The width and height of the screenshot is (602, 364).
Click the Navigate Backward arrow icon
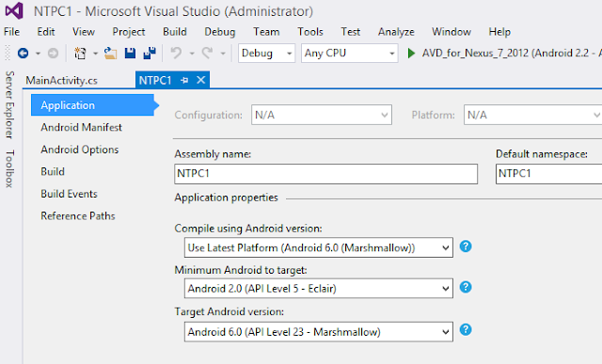click(23, 53)
